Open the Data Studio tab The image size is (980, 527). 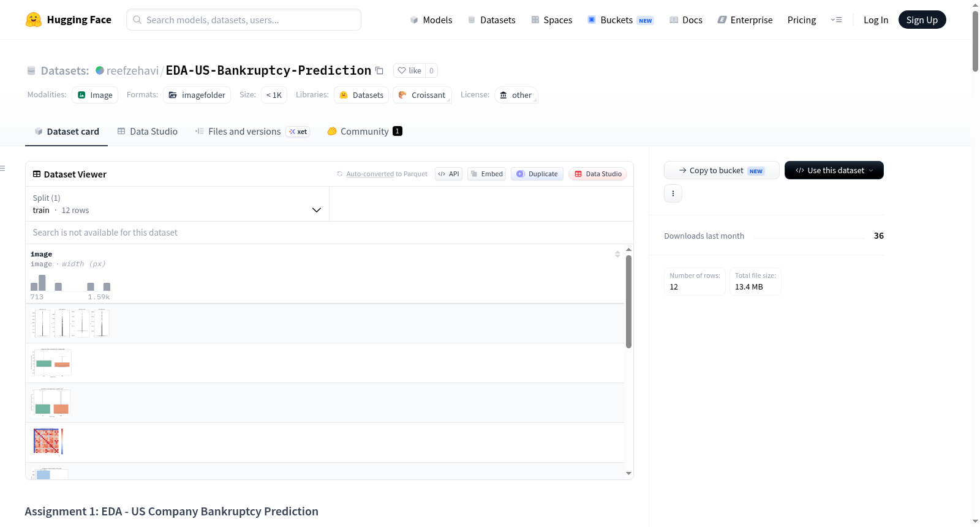148,132
